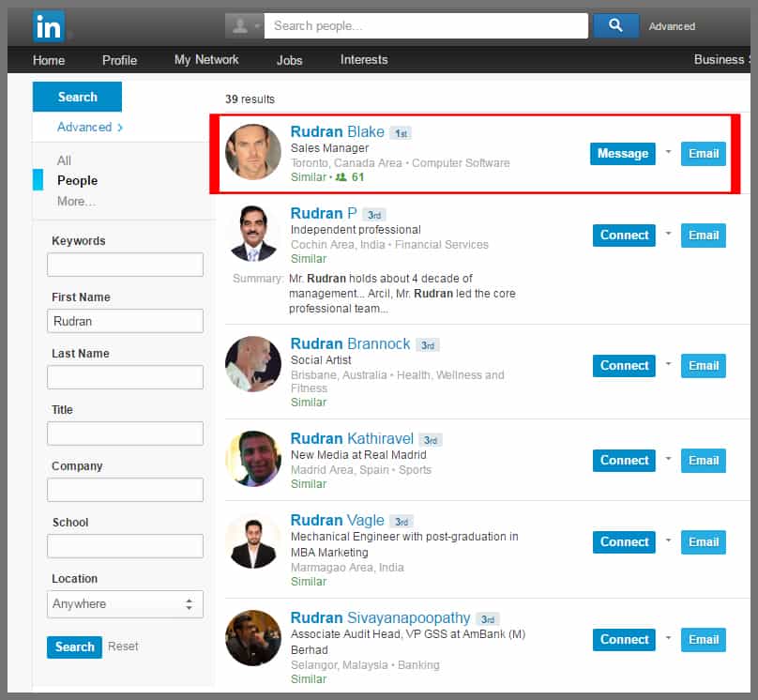Click the Reset link in search form
The image size is (758, 700).
(x=123, y=647)
